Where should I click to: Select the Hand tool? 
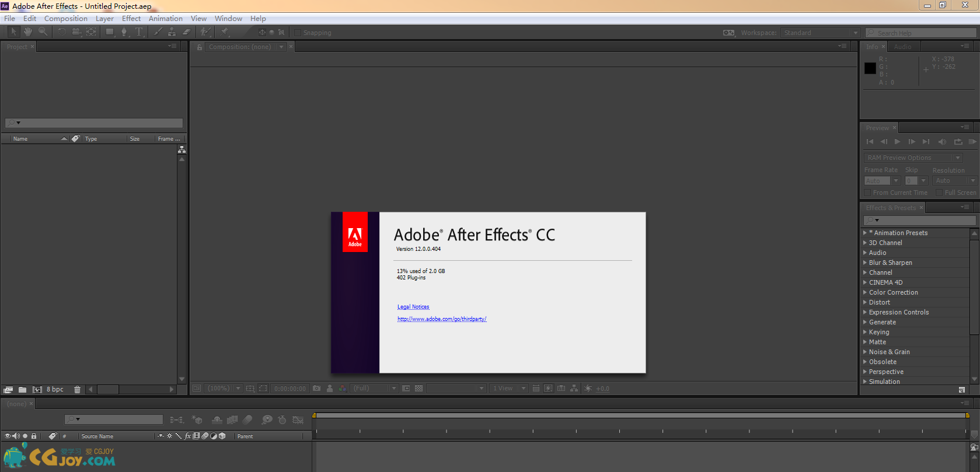[x=27, y=32]
